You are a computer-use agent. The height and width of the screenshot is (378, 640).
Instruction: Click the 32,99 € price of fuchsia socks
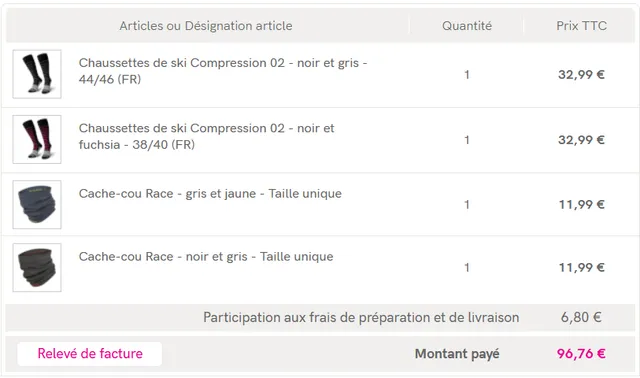point(581,140)
